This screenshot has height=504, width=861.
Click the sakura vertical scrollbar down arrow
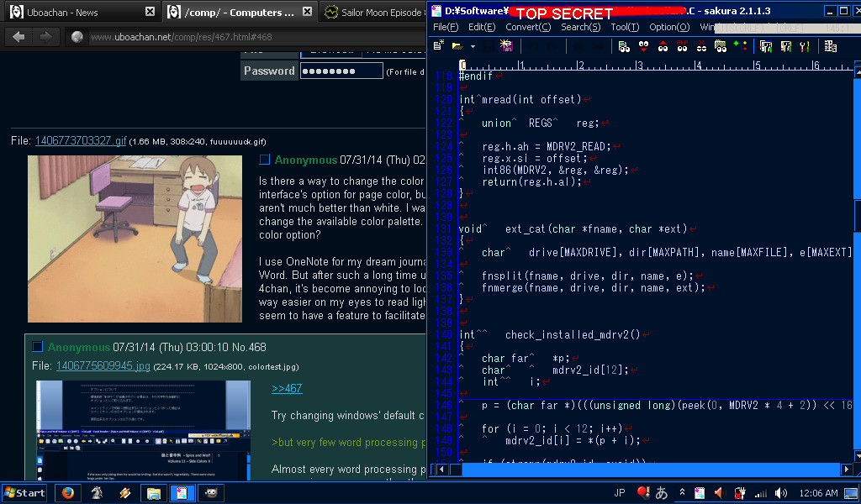click(x=857, y=456)
